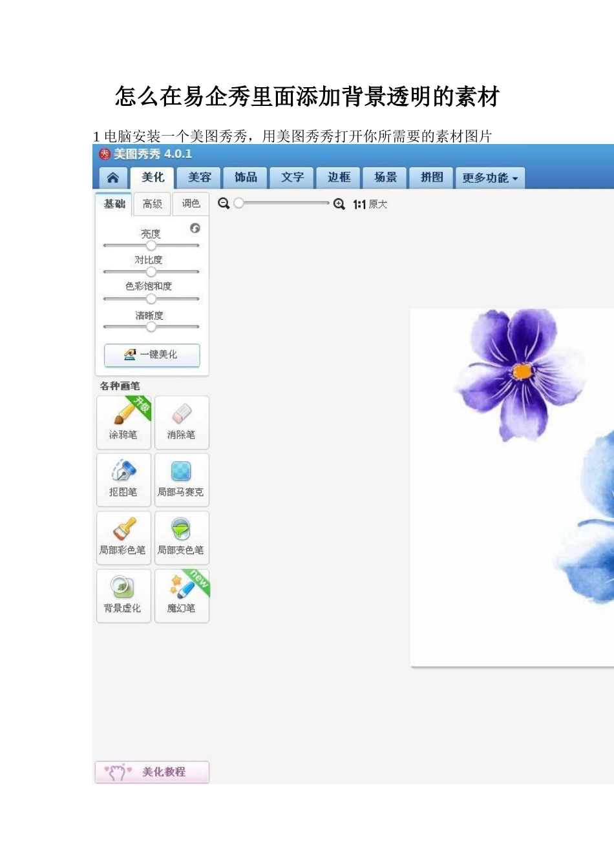Select the 调色 sub-tab
614x868 pixels.
191,204
